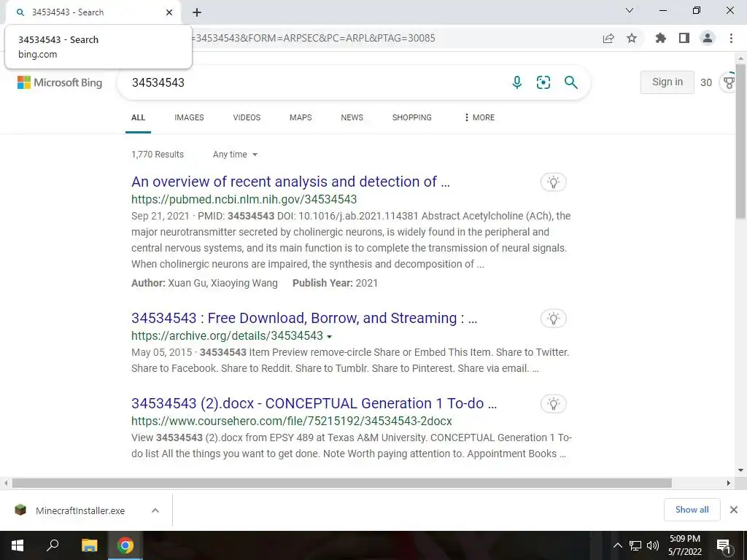Screen dimensions: 747x560
Task: Expand archive.org result URL dropdown arrow
Action: [329, 337]
